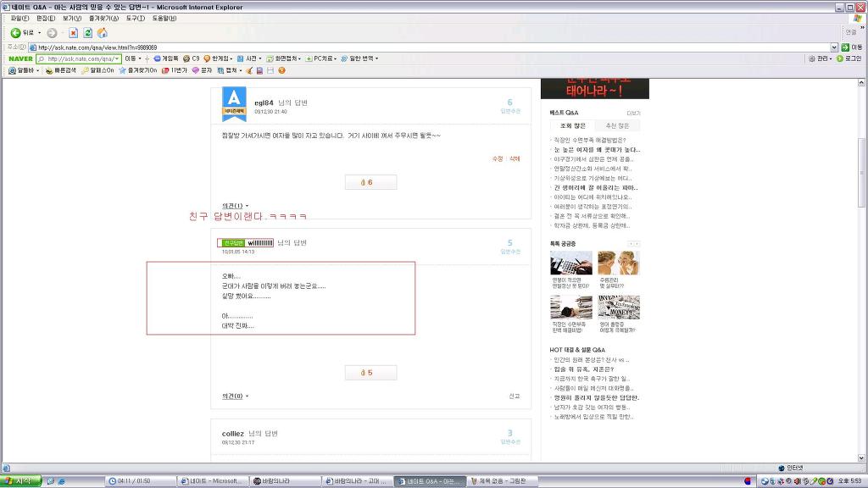Stop page loading with the red X icon
The width and height of the screenshot is (868, 488).
click(73, 33)
